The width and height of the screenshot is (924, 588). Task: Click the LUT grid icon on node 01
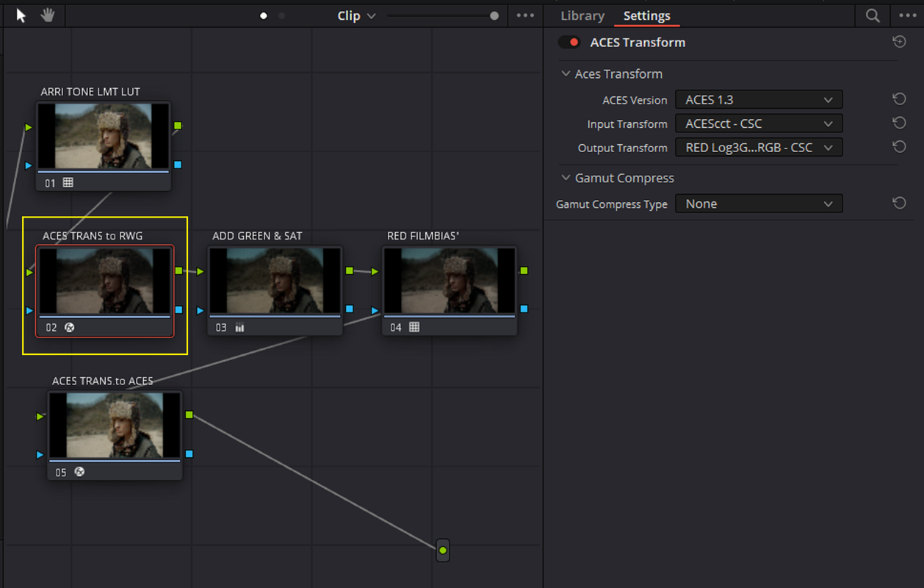pos(68,182)
